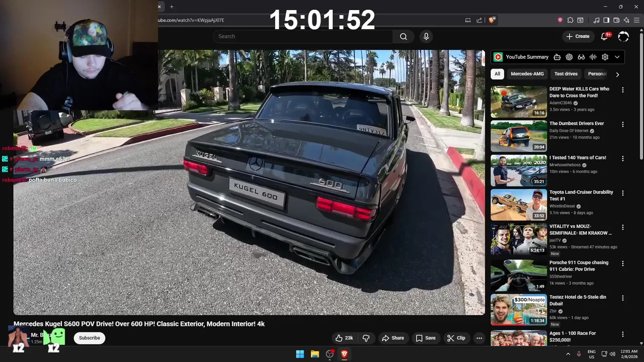
Task: Open VITALITY vs MOUZ semifinale video title
Action: click(581, 230)
